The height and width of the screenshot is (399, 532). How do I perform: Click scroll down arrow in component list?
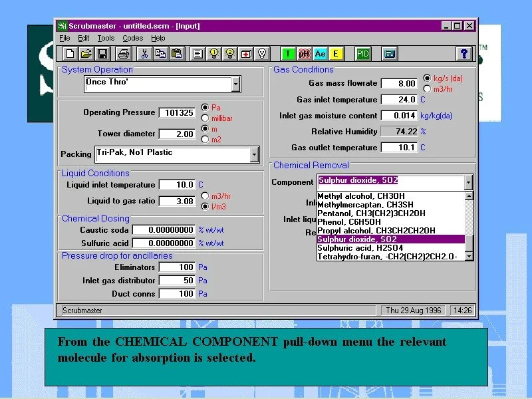coord(469,257)
